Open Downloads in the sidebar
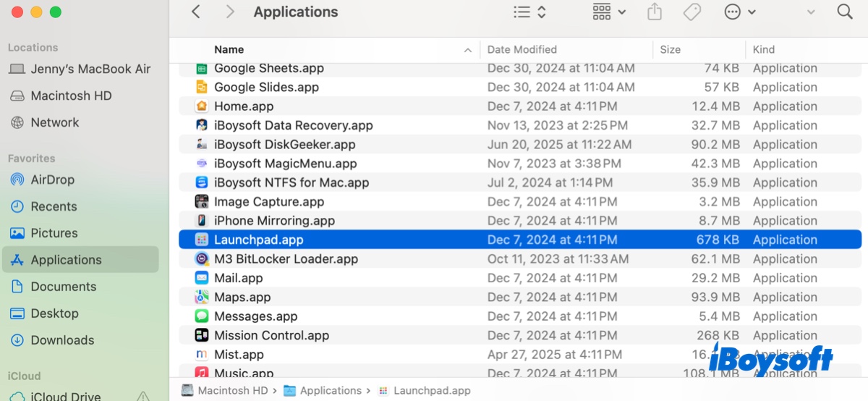 (x=62, y=340)
